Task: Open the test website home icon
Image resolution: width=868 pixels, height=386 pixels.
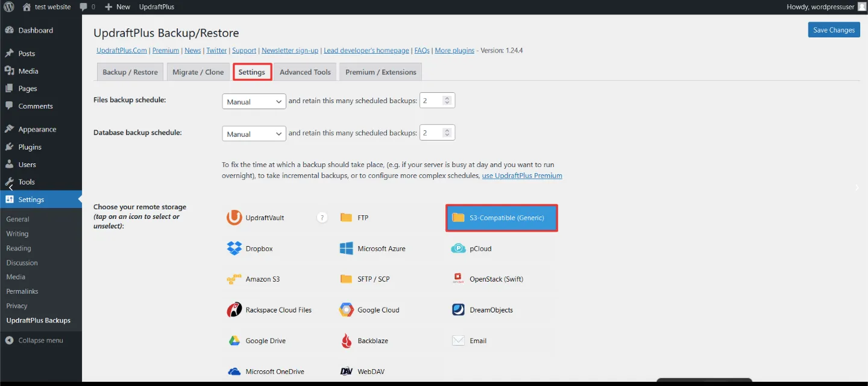Action: [27, 7]
